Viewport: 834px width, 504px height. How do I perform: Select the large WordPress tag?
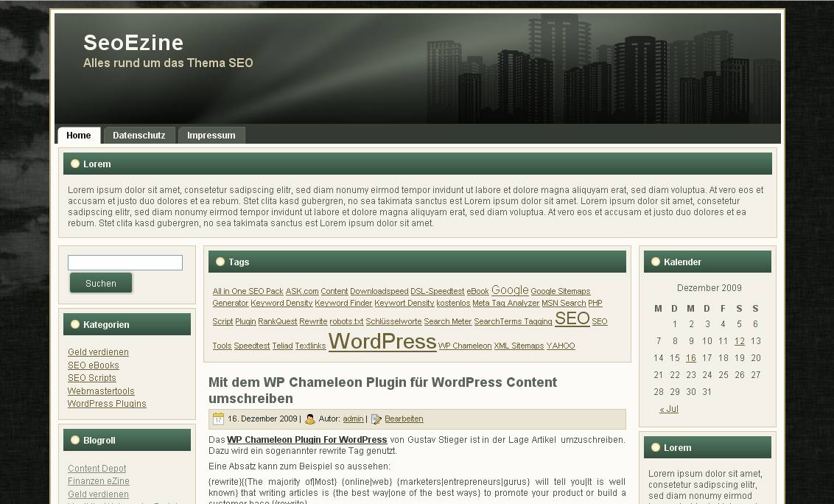(382, 341)
